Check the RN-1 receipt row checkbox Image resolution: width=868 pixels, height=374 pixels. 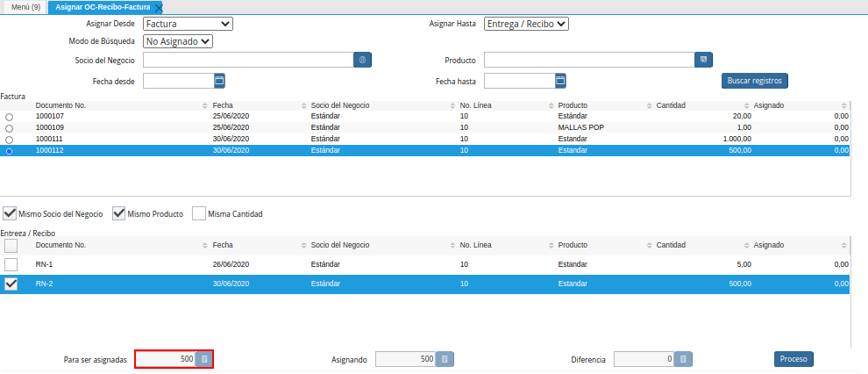pos(11,264)
